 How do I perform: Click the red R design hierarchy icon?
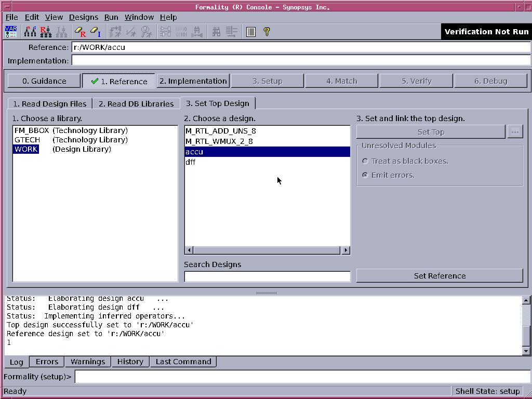[x=46, y=32]
